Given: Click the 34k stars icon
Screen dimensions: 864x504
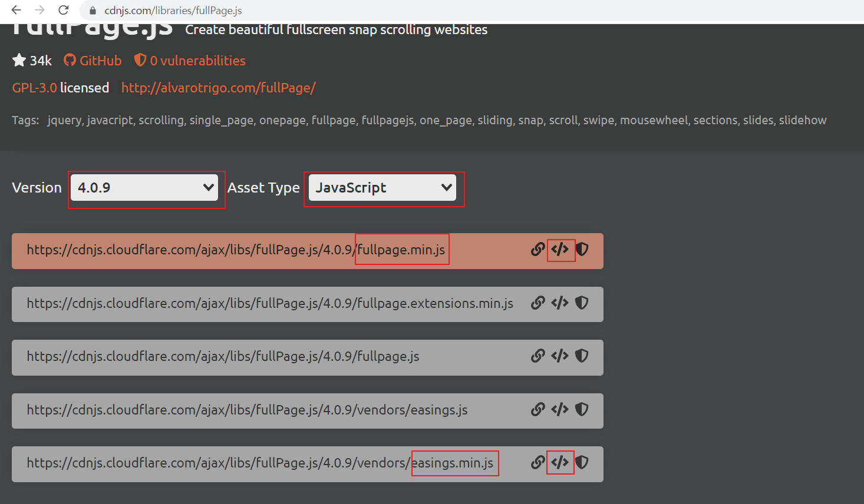Looking at the screenshot, I should (x=19, y=60).
